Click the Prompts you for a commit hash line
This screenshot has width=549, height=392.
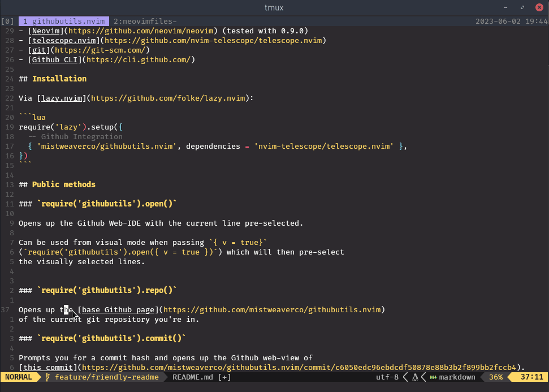(166, 357)
